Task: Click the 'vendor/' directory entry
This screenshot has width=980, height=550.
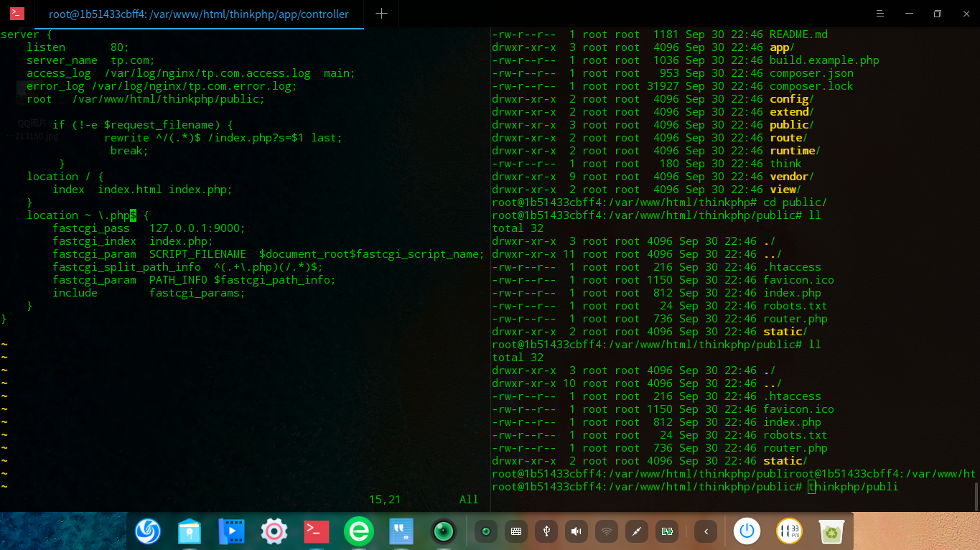Action: (x=792, y=177)
